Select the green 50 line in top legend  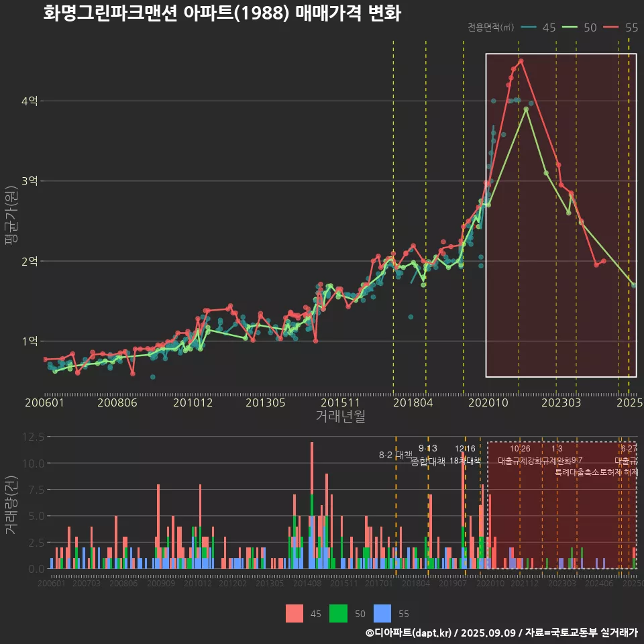coord(570,28)
